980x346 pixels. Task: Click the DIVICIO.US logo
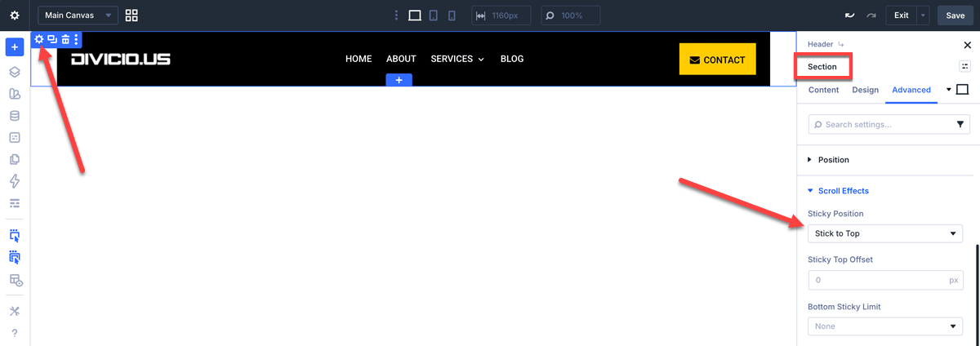[x=121, y=59]
